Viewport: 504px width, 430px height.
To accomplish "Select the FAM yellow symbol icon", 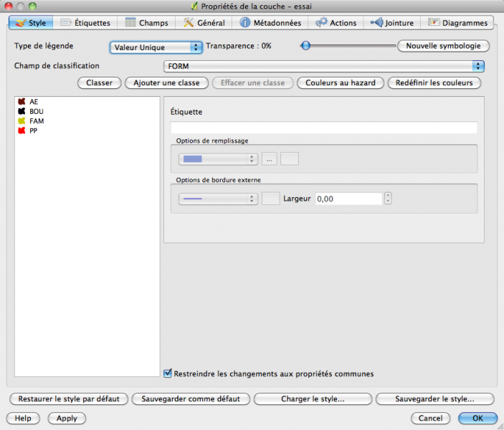I will [x=22, y=121].
